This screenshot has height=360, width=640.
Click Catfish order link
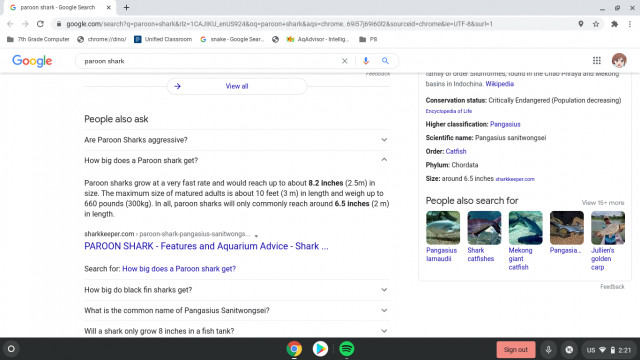point(456,151)
